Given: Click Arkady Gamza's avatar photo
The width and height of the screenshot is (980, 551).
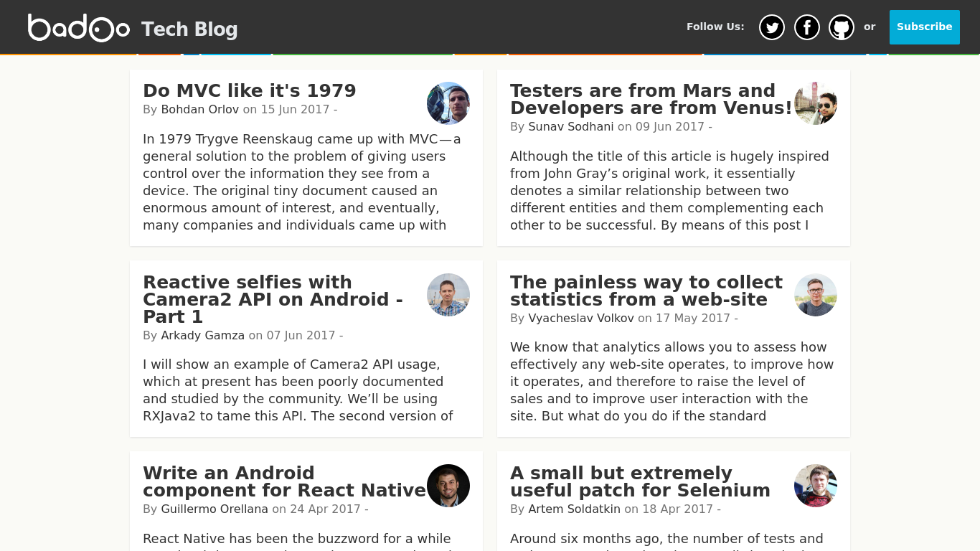Looking at the screenshot, I should click(x=448, y=295).
